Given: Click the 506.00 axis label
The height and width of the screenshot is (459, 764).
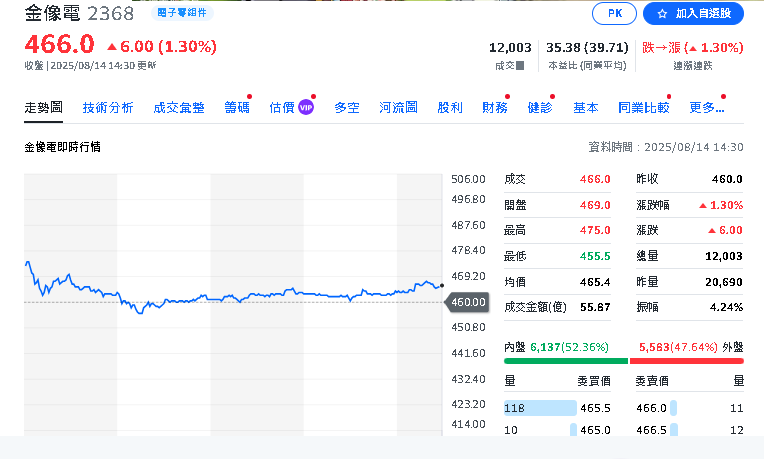Looking at the screenshot, I should click(468, 179).
